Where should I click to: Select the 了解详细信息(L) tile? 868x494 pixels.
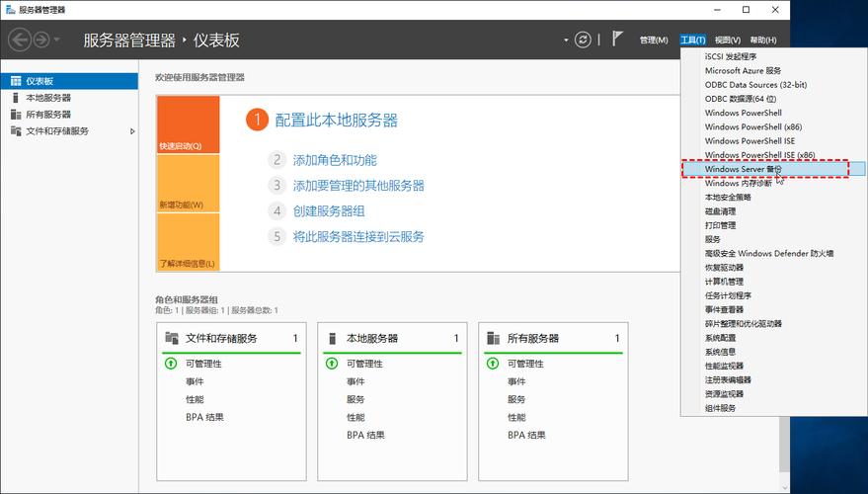pyautogui.click(x=189, y=242)
